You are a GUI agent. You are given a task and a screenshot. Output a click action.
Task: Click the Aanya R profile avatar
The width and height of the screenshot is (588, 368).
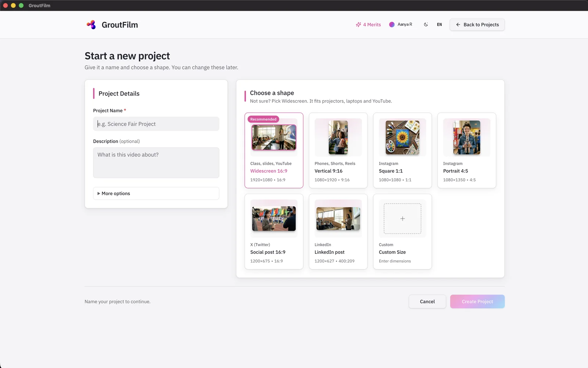(392, 25)
